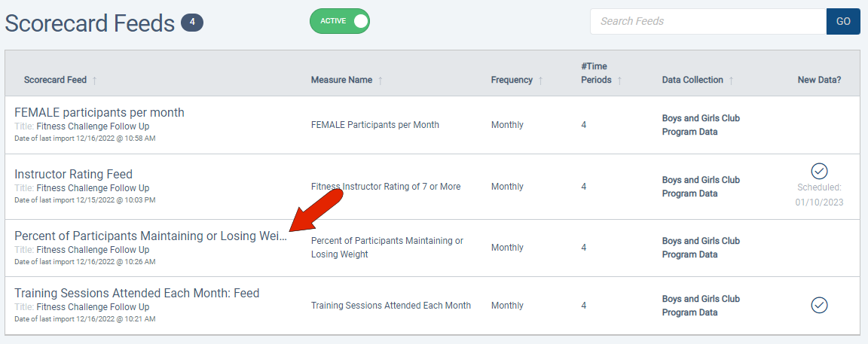Click Scheduled 01/10/2023 date text
This screenshot has width=868, height=344.
(x=819, y=202)
